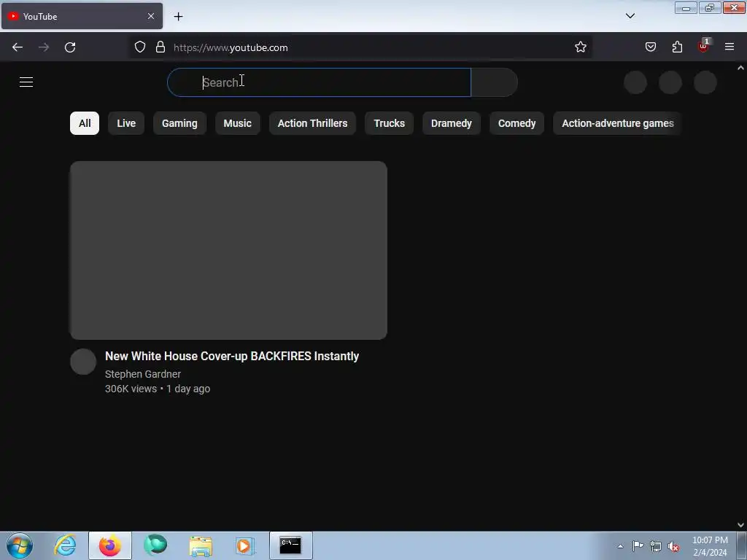Open the taskbar clock and date
747x560 pixels.
710,546
